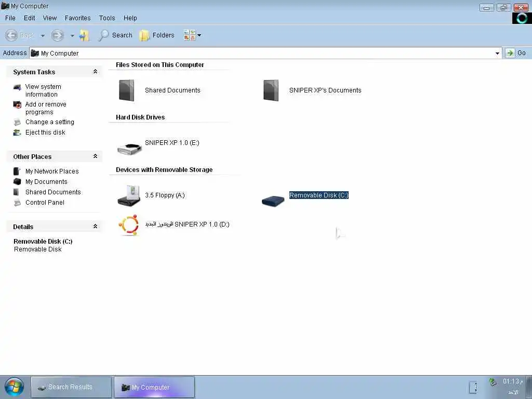The image size is (532, 399).
Task: Toggle the Folders pane button
Action: coord(157,35)
